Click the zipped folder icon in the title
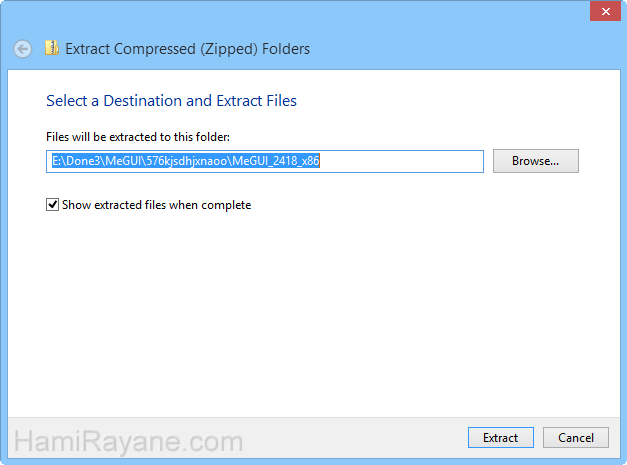The image size is (627, 465). (x=52, y=48)
